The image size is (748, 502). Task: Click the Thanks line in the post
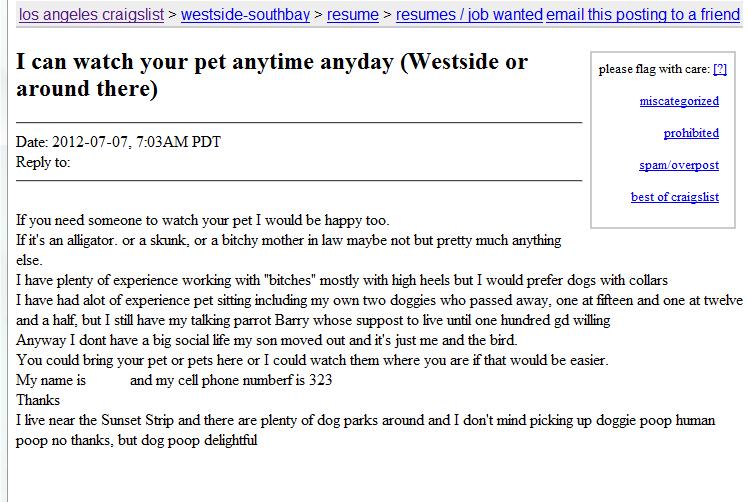tap(38, 400)
